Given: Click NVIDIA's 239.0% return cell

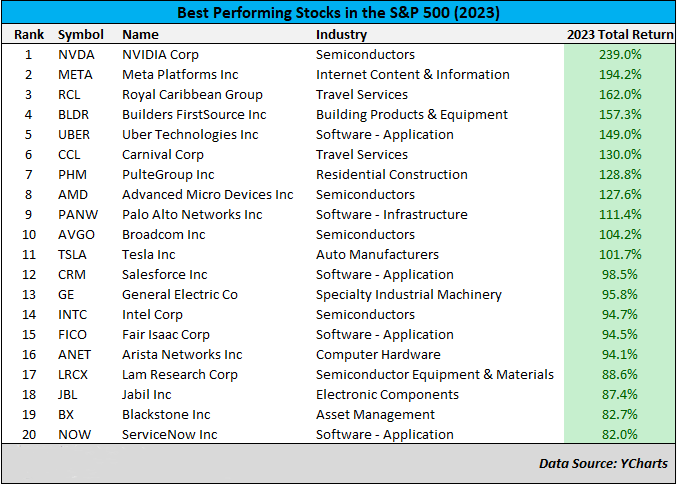Looking at the screenshot, I should point(618,55).
